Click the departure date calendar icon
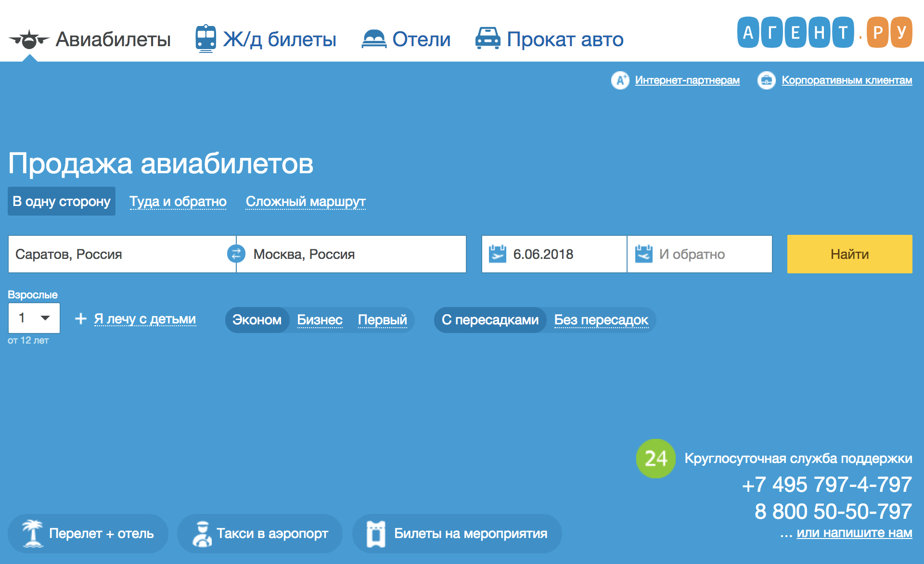Viewport: 924px width, 564px height. click(x=498, y=254)
